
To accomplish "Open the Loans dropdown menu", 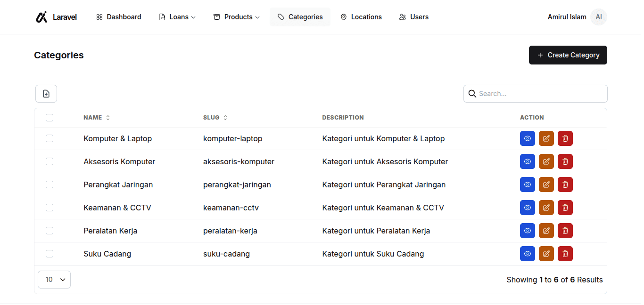I will 177,17.
